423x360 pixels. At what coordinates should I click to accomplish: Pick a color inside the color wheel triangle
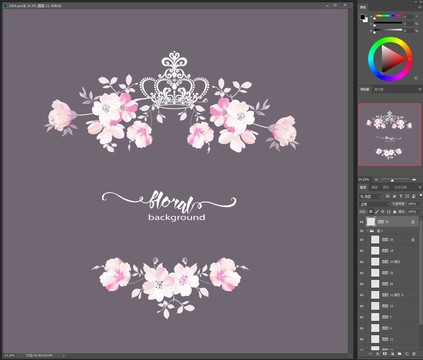tap(392, 60)
